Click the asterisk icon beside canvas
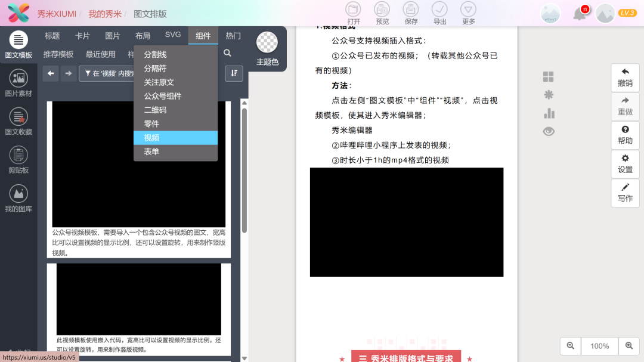This screenshot has width=644, height=362. (x=549, y=95)
